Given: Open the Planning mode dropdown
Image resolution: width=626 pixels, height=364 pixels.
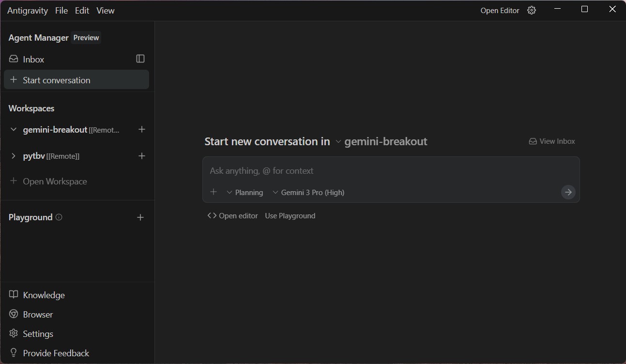Looking at the screenshot, I should (244, 192).
